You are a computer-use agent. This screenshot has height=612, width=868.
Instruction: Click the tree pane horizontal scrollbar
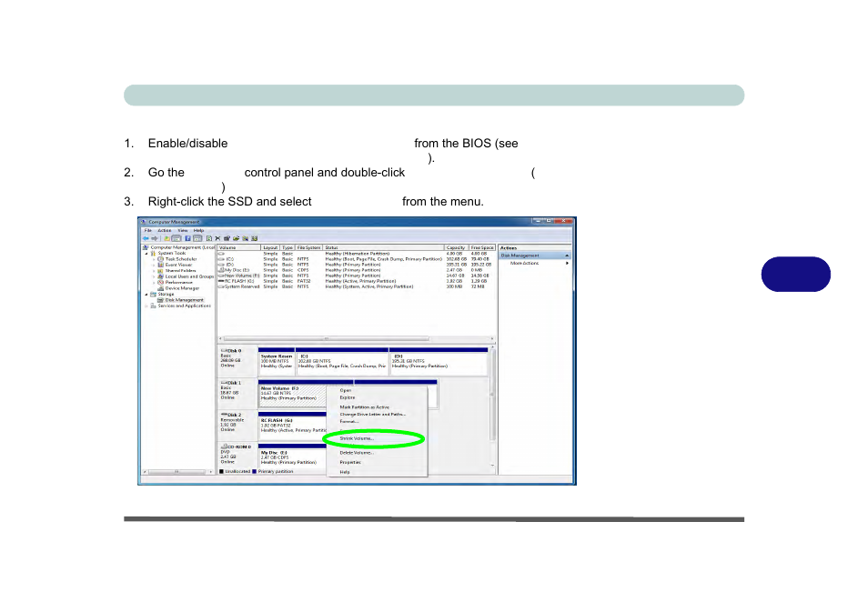pos(177,472)
